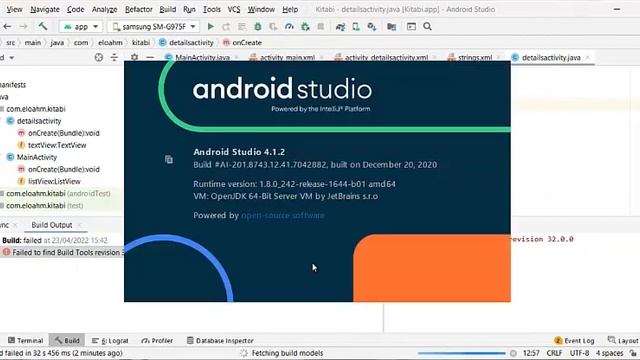Screen dimensions: 640x360
Task: Open the Build menu
Action: pos(168,9)
